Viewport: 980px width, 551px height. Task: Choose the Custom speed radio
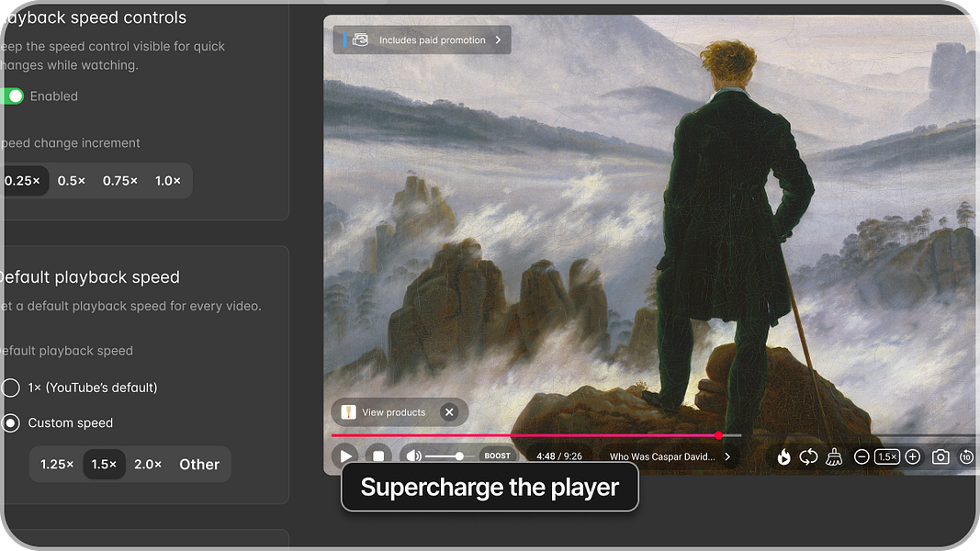(11, 423)
